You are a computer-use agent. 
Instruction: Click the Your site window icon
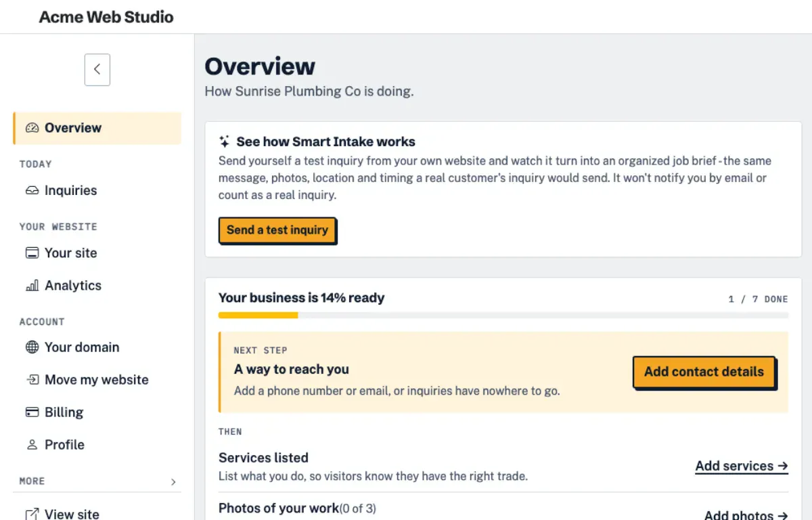32,253
